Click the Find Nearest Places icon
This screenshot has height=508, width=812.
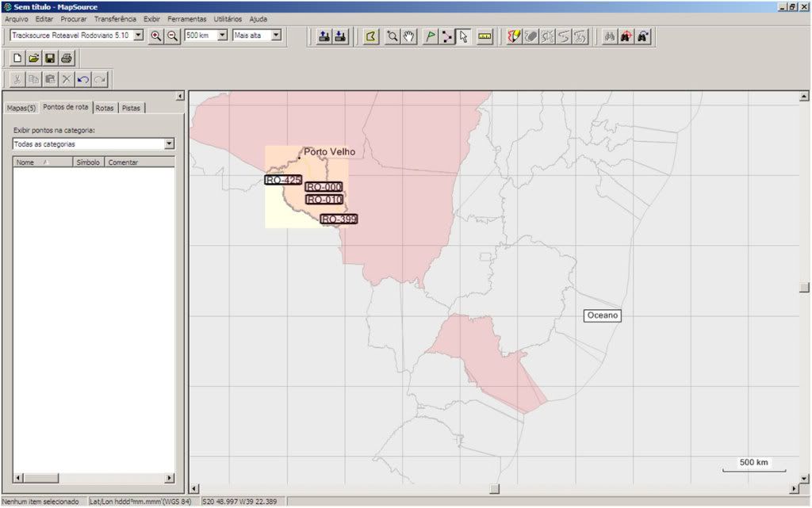click(x=626, y=36)
